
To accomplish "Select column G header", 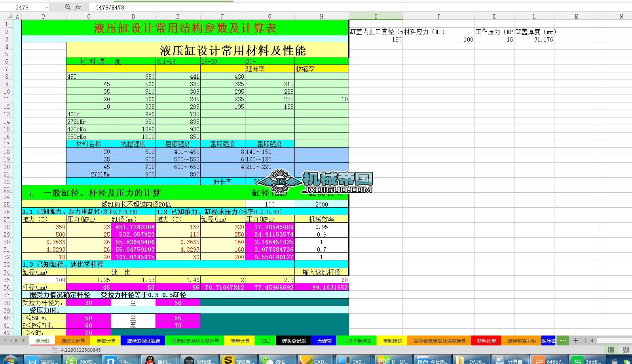I will (270, 16).
